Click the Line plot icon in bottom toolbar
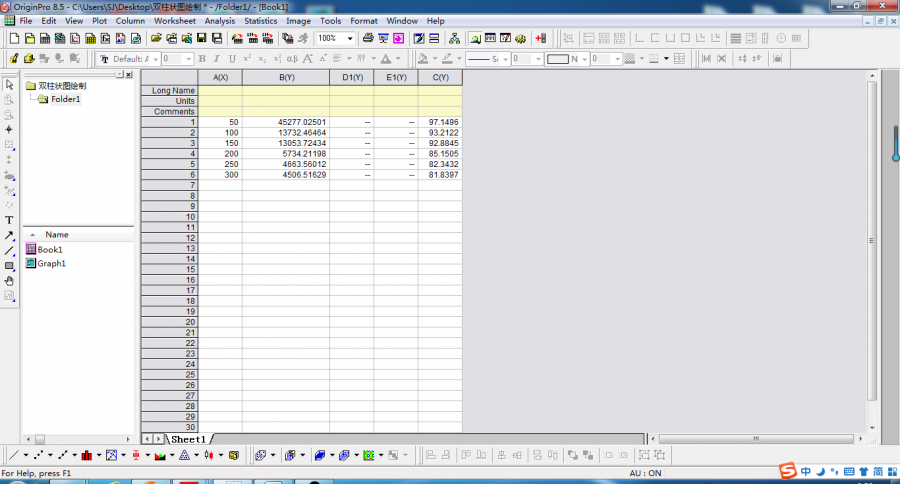 (12, 455)
